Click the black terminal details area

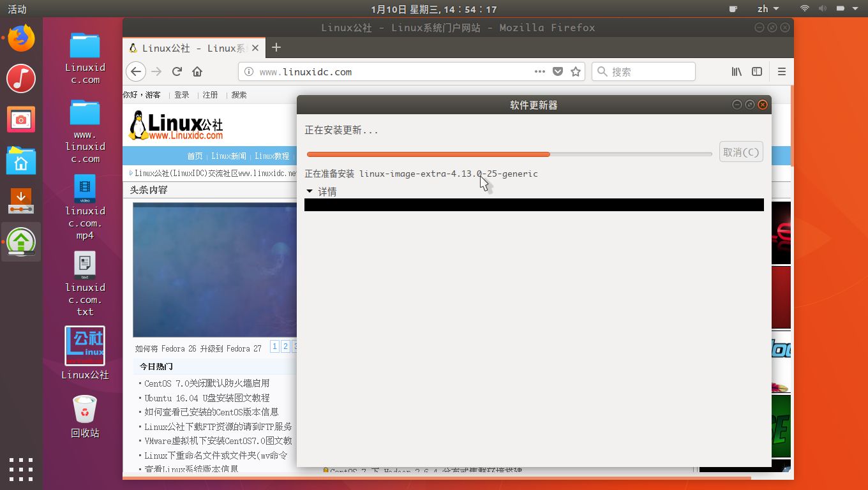point(534,205)
